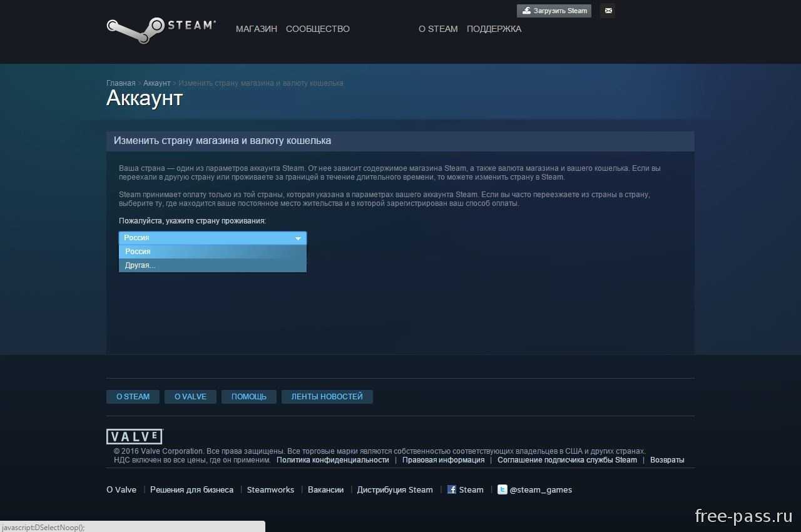Viewport: 801px width, 532px height.
Task: Click the Аккаунт page heading
Action: click(x=145, y=98)
